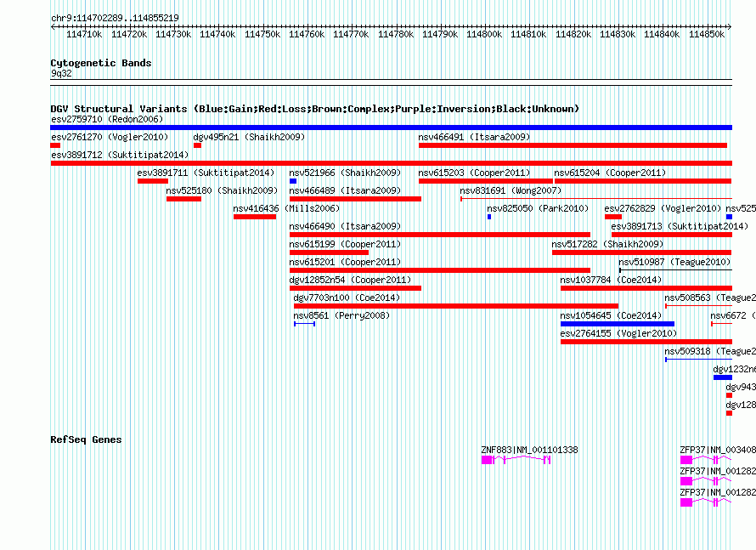Select nsv8561 (Perry2008) variant label
The height and width of the screenshot is (550, 756).
click(x=341, y=315)
